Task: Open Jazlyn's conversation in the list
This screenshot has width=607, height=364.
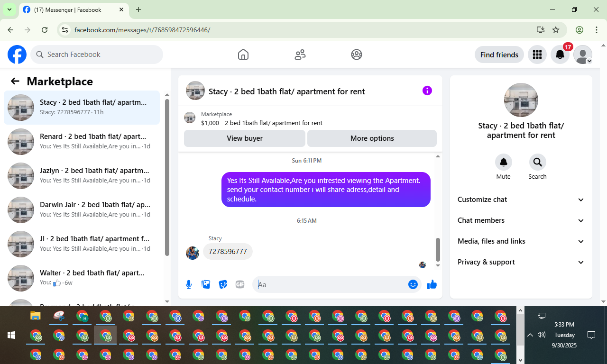Action: (82, 176)
